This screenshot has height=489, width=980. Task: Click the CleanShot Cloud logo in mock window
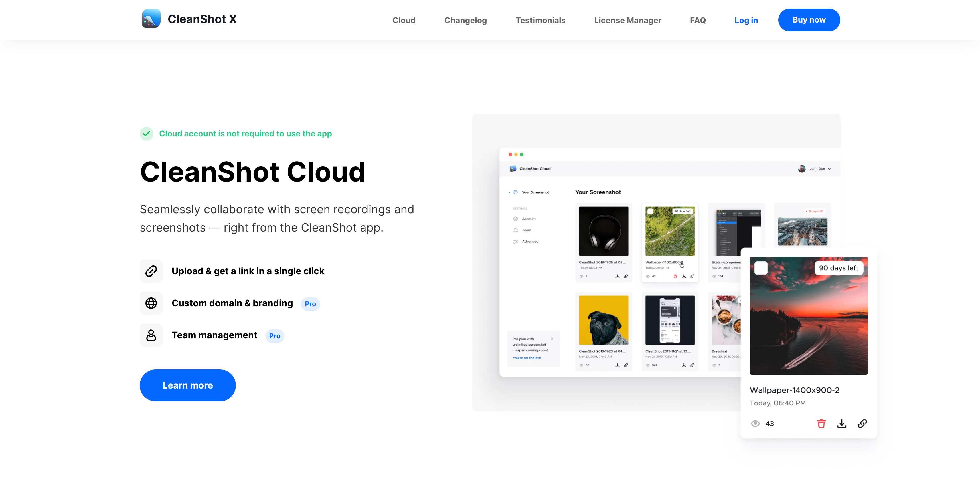[x=513, y=168]
